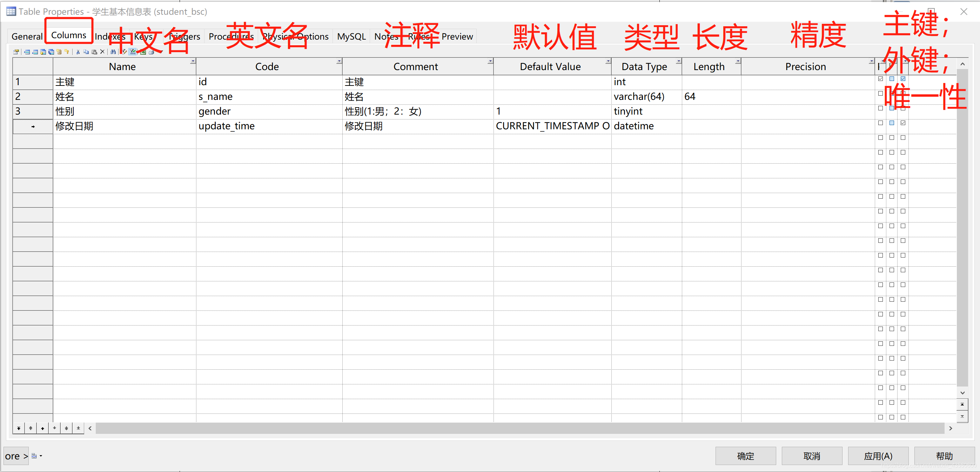The height and width of the screenshot is (472, 980).
Task: Open the Name column header dropdown arrow
Action: (193, 61)
